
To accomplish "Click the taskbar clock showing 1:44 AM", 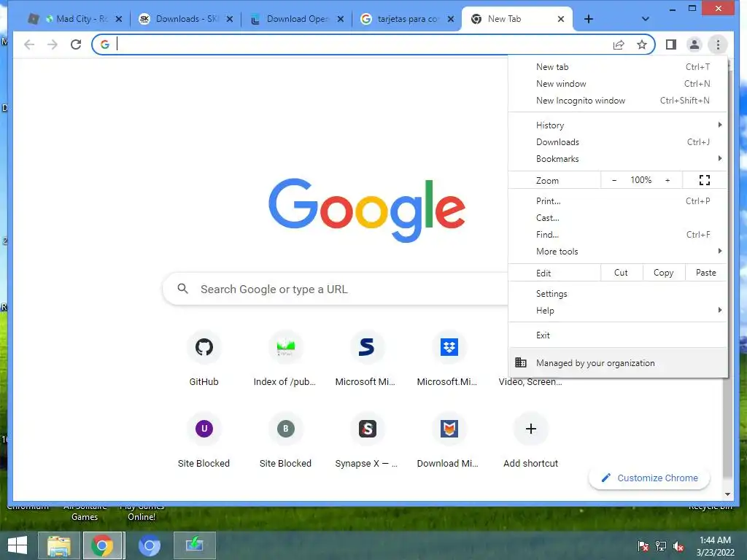I will [715, 546].
